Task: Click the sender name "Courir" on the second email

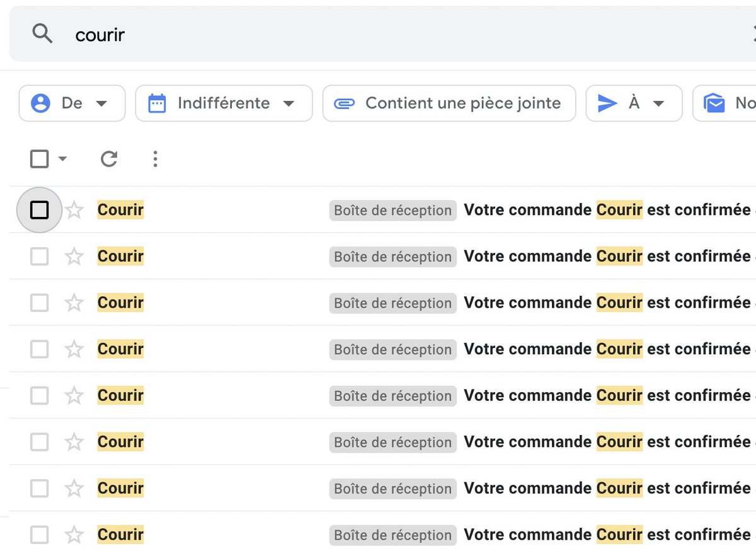Action: [x=120, y=257]
